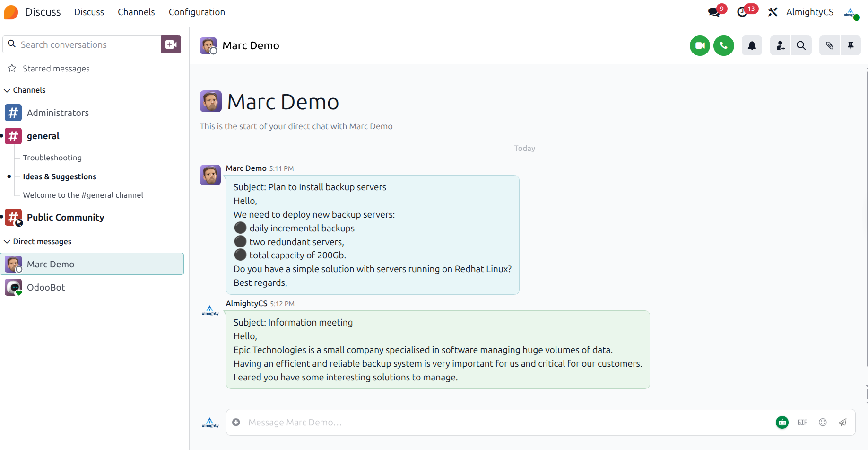
Task: Open the emoji picker
Action: (823, 423)
